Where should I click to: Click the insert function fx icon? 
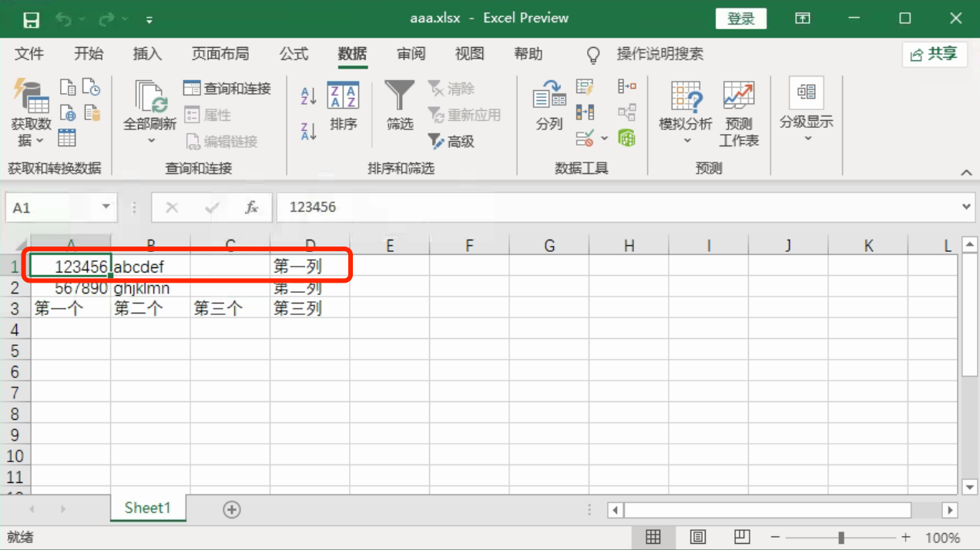click(x=251, y=208)
